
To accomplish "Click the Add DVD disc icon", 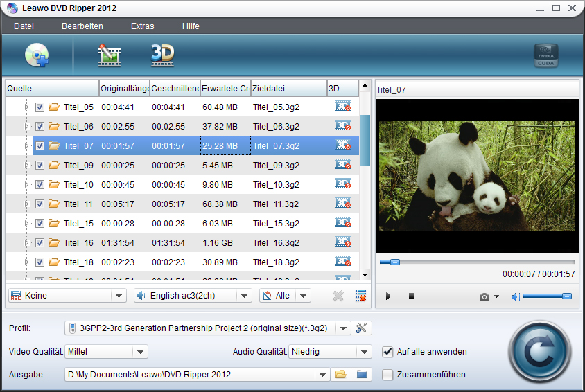I will pyautogui.click(x=37, y=55).
